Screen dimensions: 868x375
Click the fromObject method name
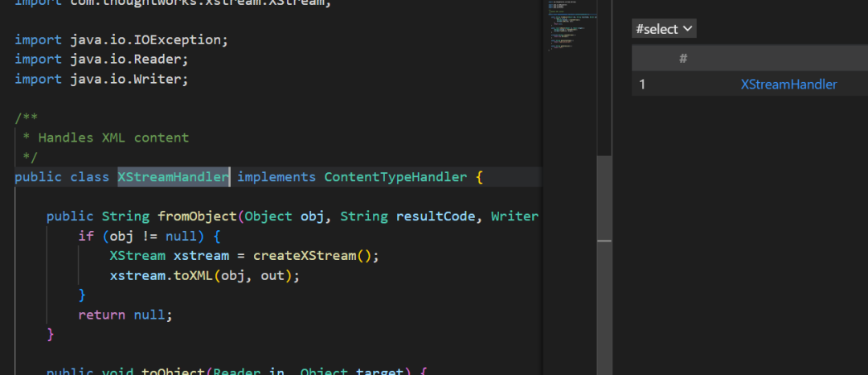click(198, 216)
